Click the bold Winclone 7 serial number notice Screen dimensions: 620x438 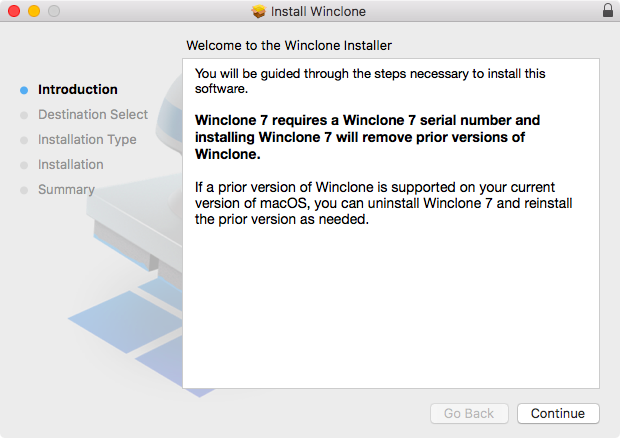pos(367,137)
